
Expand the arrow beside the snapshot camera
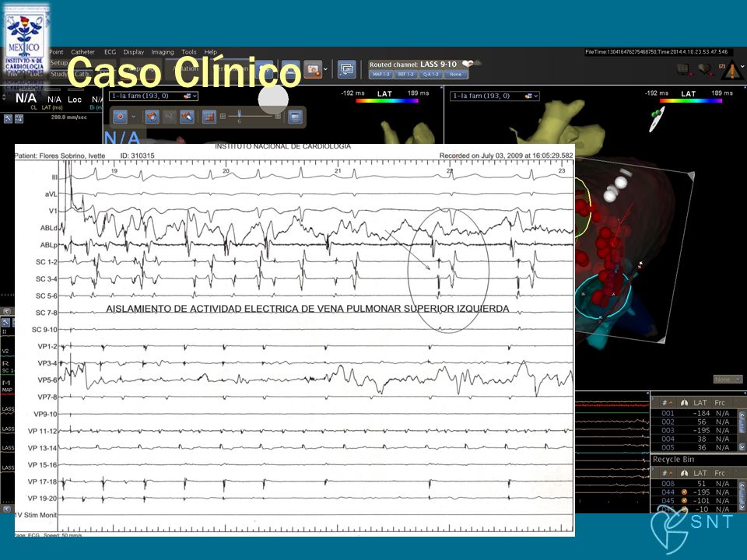[326, 69]
